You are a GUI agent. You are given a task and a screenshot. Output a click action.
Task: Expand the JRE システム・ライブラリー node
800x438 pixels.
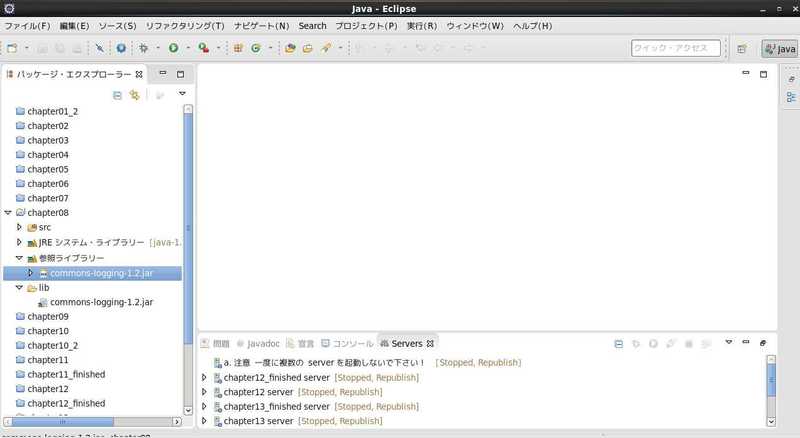pyautogui.click(x=19, y=242)
